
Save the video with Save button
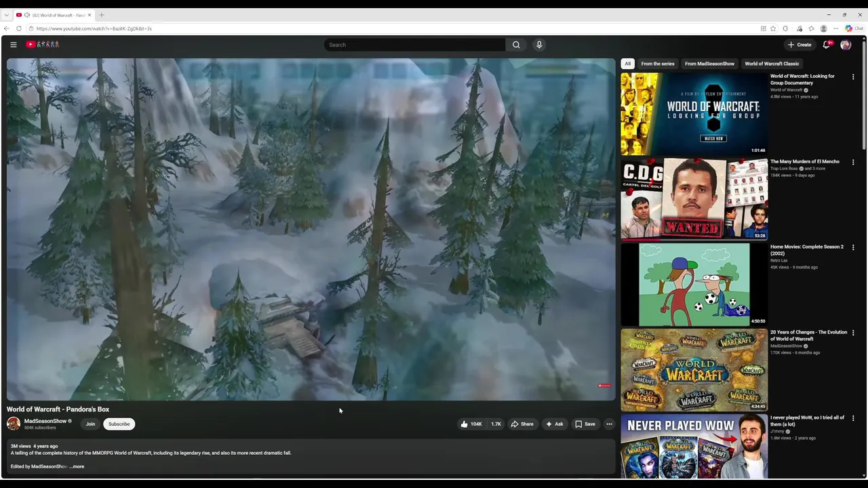pos(585,424)
